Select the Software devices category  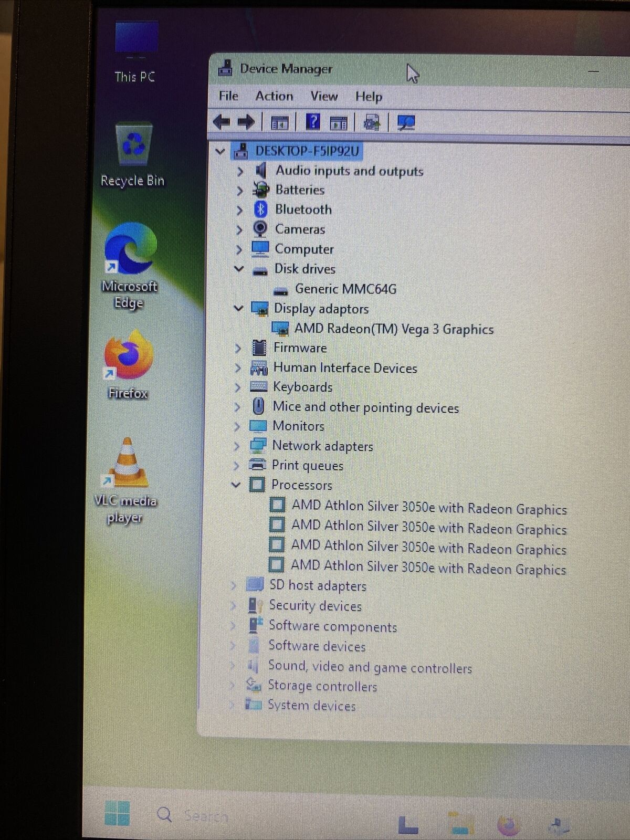point(317,646)
